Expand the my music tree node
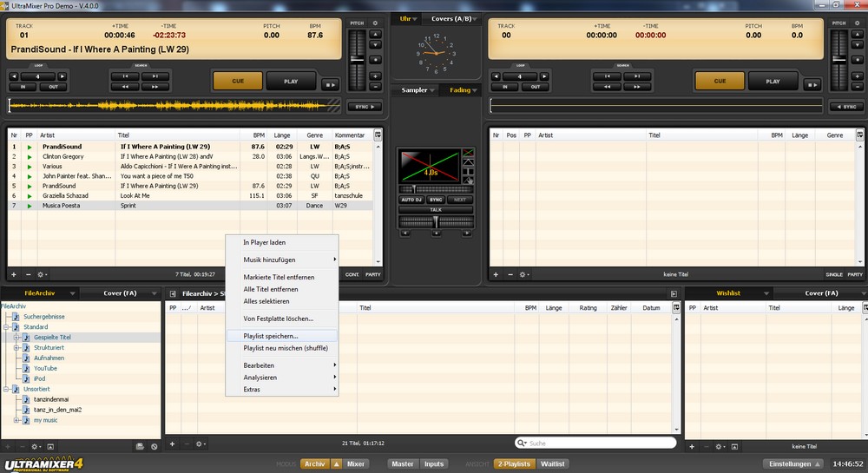 tap(16, 420)
